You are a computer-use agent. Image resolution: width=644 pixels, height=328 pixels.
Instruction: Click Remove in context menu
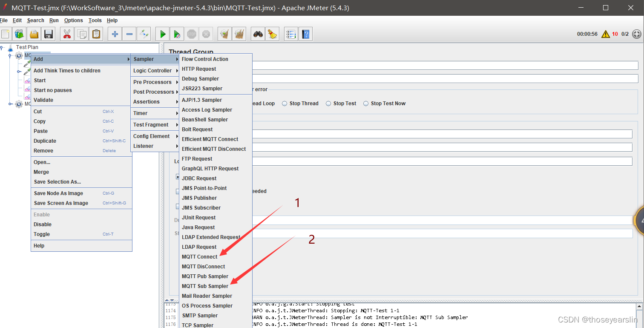[x=81, y=151]
